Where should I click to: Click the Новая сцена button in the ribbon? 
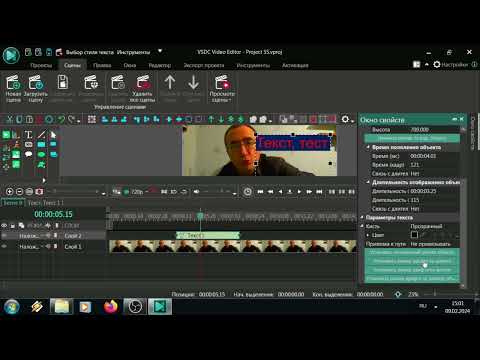pos(13,88)
